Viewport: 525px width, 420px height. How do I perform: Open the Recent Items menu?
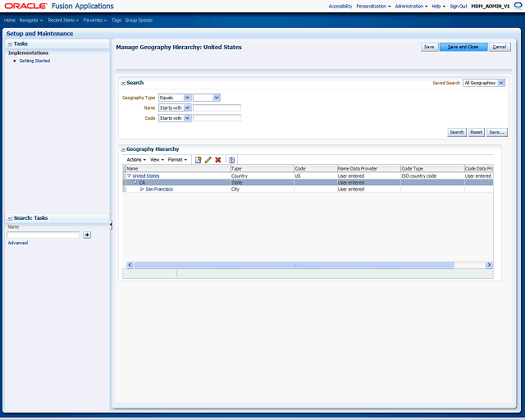coord(63,20)
